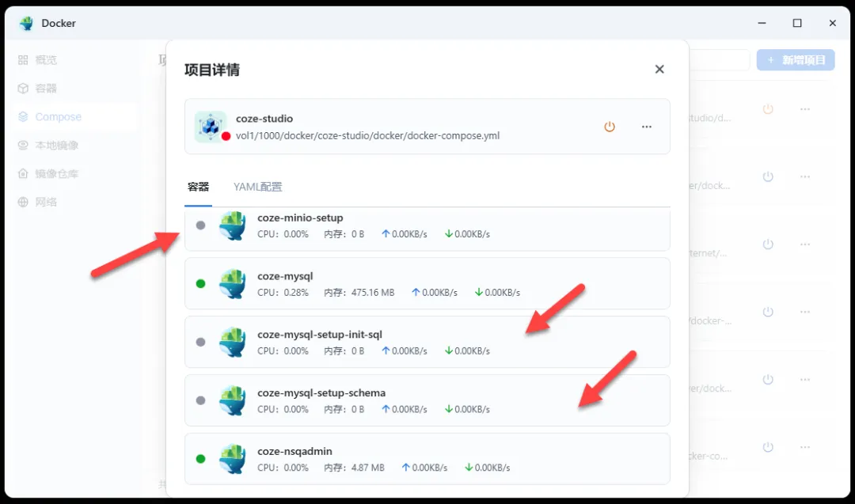Viewport: 855px width, 504px height.
Task: Click the 'CPU: 0.28%' value of coze-mysql
Action: pyautogui.click(x=283, y=293)
